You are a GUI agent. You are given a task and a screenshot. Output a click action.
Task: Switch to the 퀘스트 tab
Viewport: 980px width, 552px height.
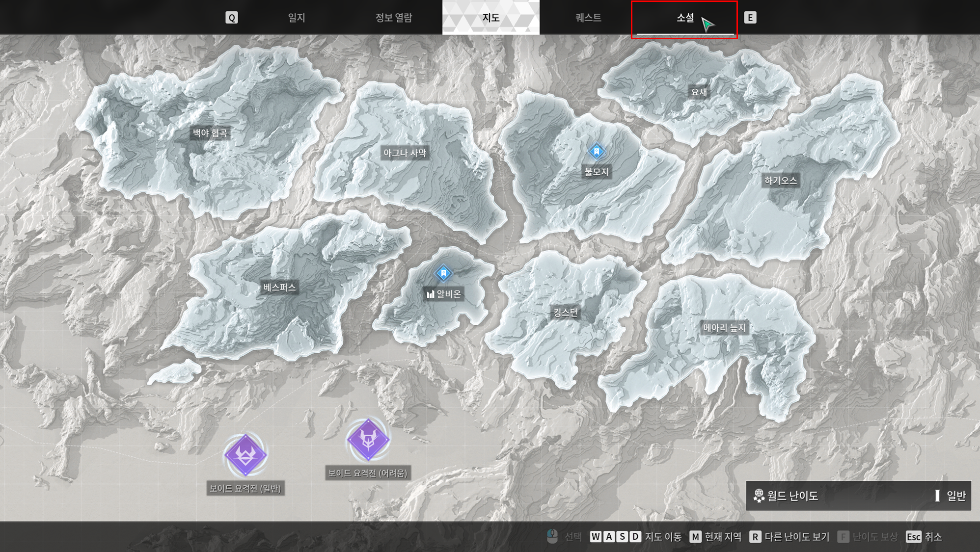pos(588,18)
